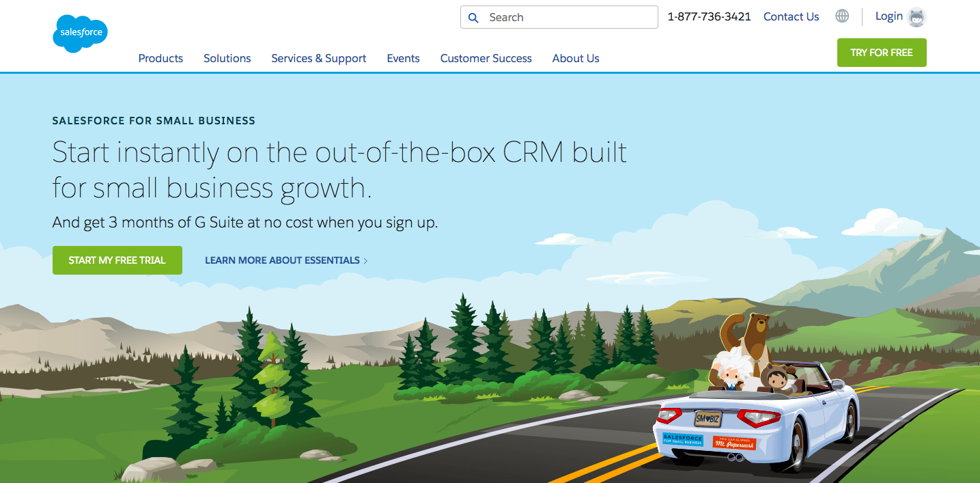Open the Contact Us link
The image size is (980, 483).
(x=791, y=17)
